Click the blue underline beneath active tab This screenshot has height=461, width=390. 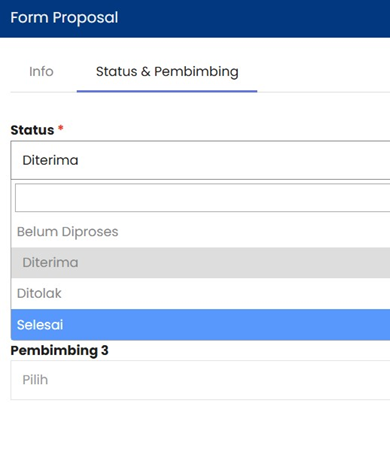pyautogui.click(x=167, y=91)
